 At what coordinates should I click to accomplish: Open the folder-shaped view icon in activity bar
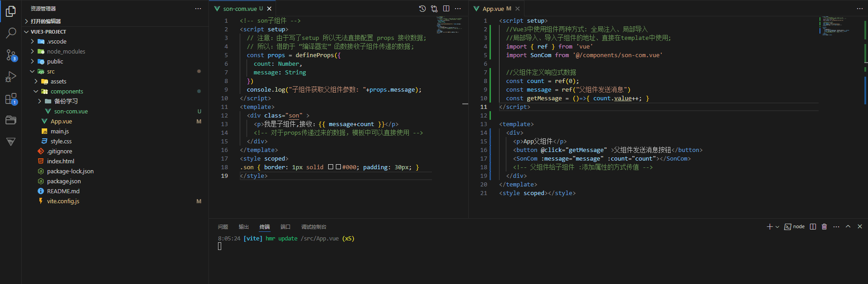pyautogui.click(x=11, y=120)
